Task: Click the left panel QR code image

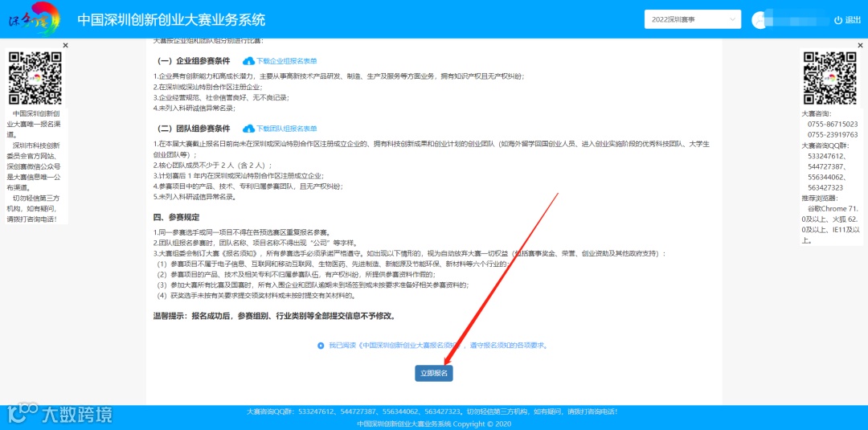Action: pos(36,78)
